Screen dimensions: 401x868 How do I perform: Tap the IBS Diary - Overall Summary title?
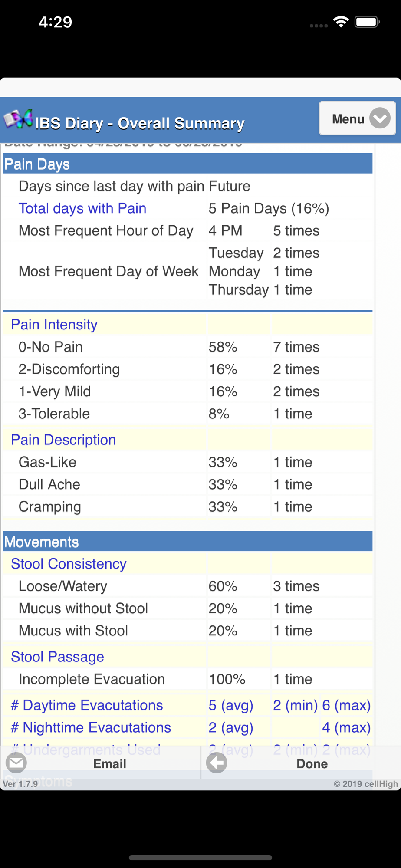pyautogui.click(x=140, y=123)
